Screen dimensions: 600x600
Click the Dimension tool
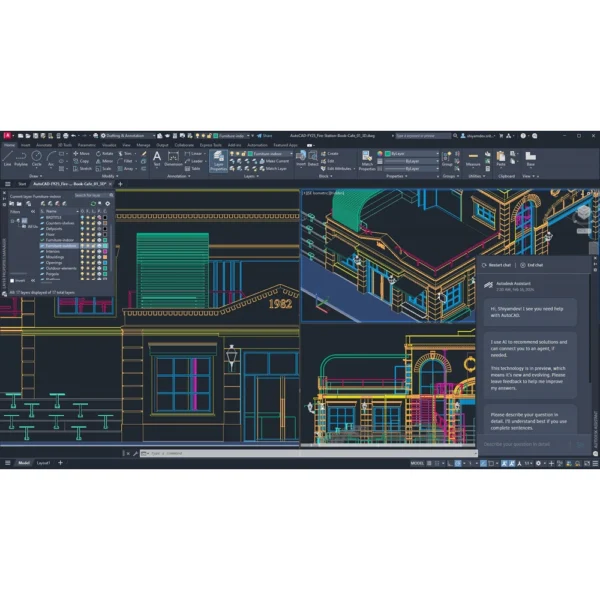click(173, 158)
